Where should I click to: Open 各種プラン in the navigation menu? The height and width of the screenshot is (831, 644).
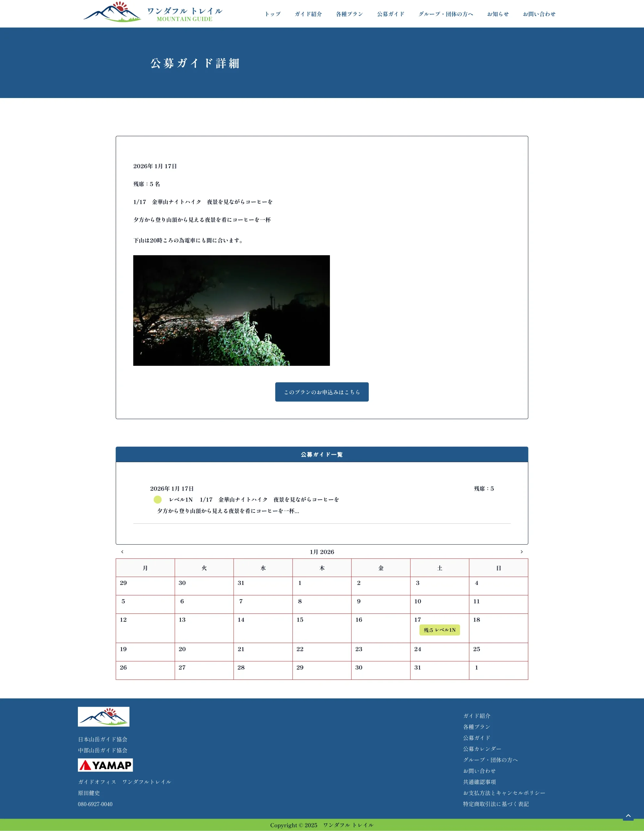(x=349, y=14)
